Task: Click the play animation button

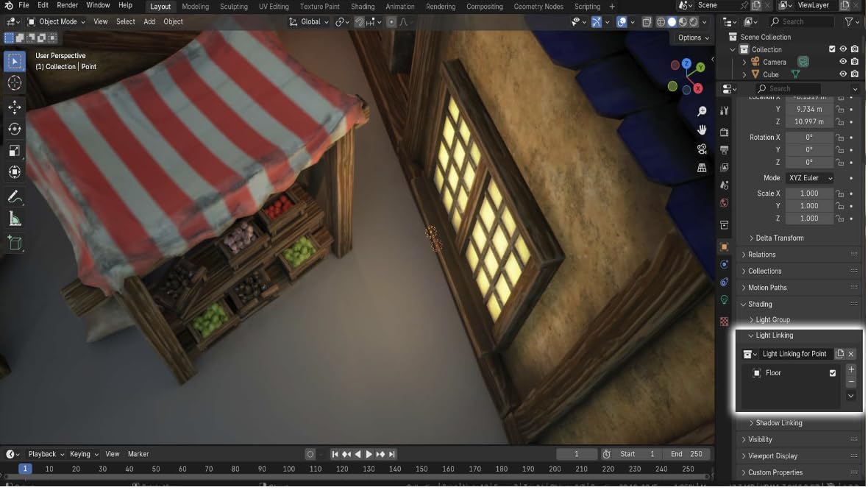Action: [370, 455]
